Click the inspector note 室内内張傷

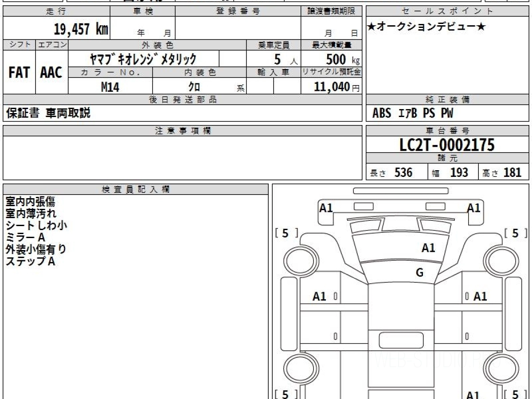click(x=30, y=202)
